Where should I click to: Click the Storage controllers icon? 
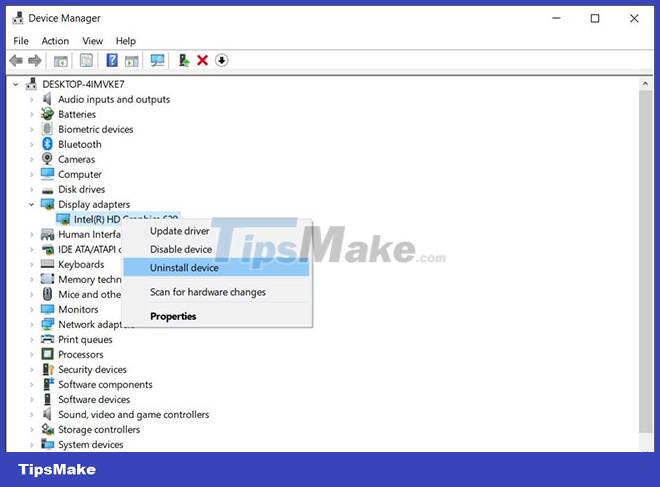[x=48, y=429]
